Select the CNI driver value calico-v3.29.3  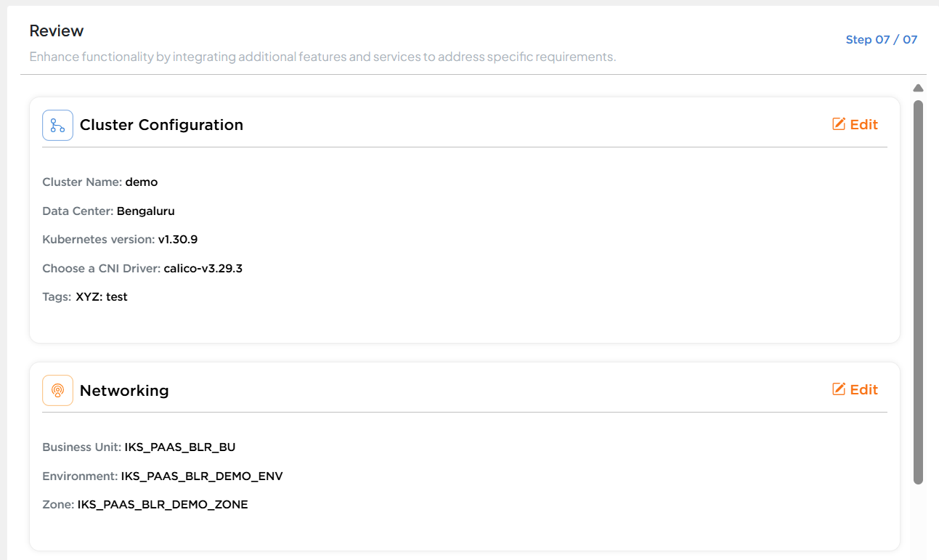[x=203, y=268]
